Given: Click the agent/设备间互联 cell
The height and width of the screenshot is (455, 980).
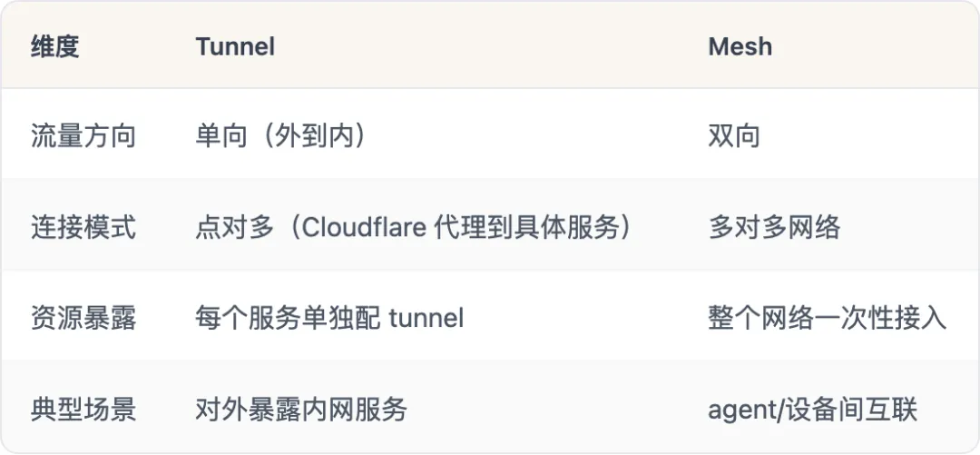Looking at the screenshot, I should pos(813,409).
